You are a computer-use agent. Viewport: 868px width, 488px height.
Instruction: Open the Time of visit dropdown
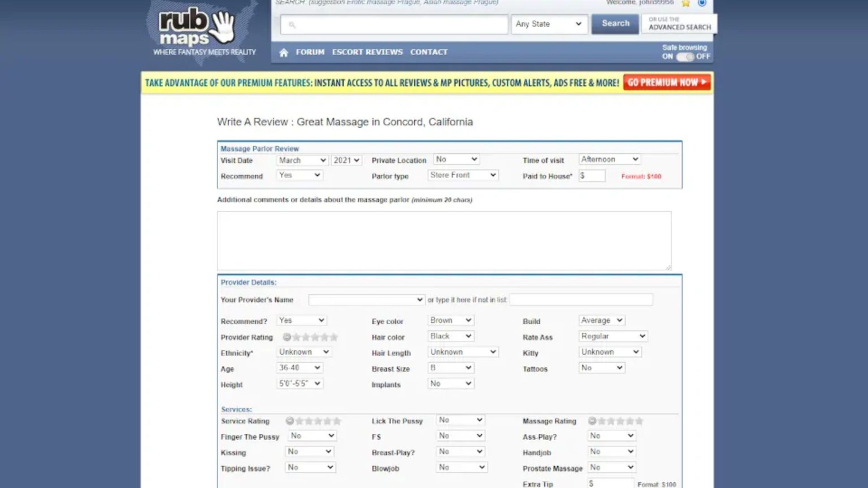click(x=609, y=159)
